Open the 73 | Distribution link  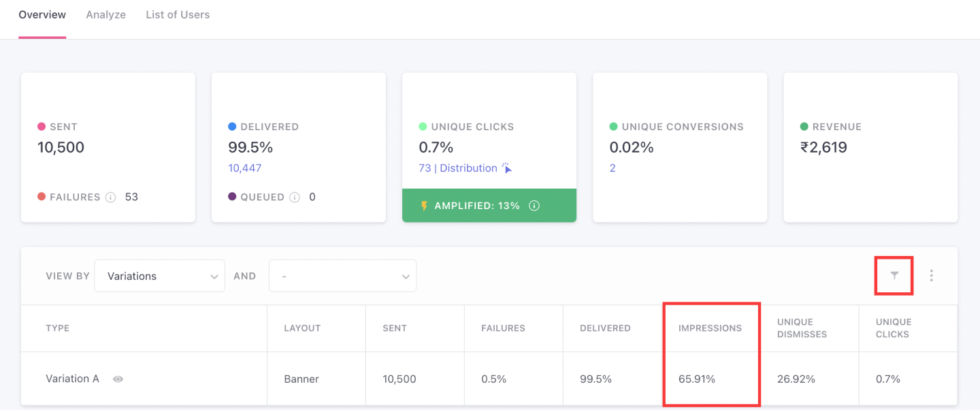tap(458, 168)
